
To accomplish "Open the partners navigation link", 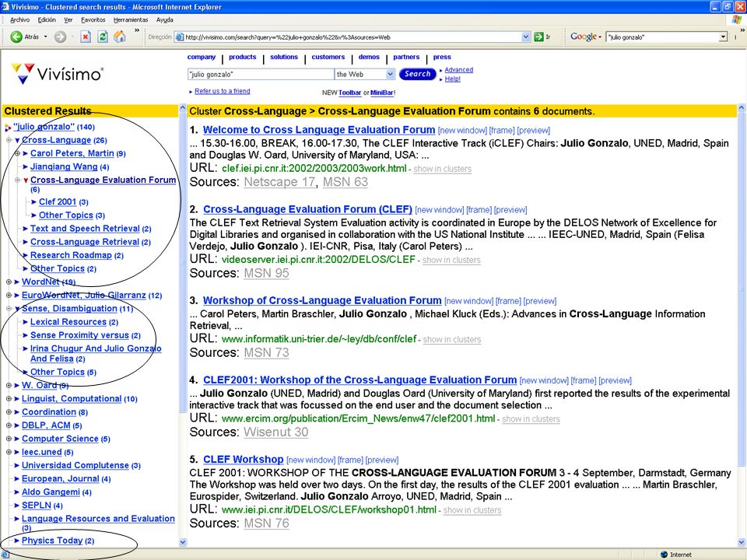I will click(406, 57).
